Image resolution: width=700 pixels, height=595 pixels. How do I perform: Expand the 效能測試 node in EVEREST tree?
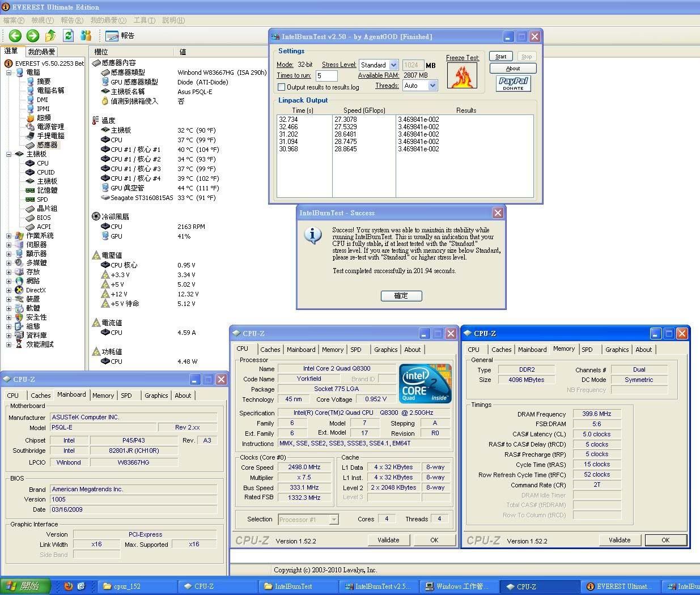[9, 345]
